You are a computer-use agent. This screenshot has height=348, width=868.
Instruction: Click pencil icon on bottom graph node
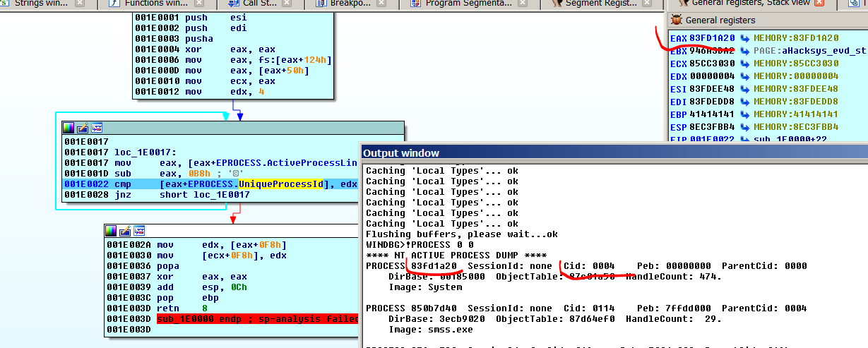(x=125, y=231)
